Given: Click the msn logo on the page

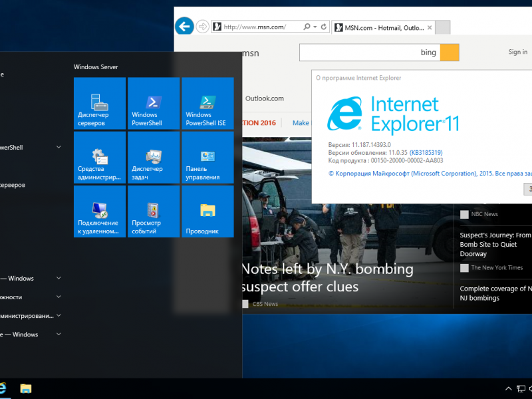Looking at the screenshot, I should point(251,53).
